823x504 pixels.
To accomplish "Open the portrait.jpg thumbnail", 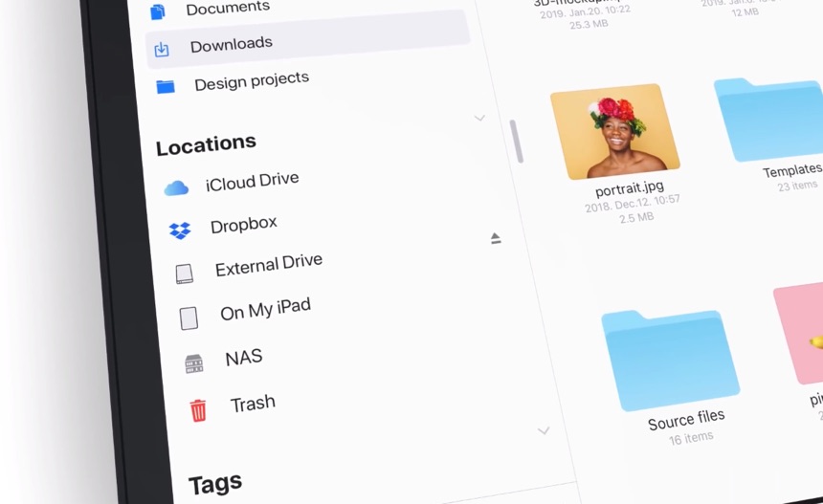I will (x=614, y=131).
